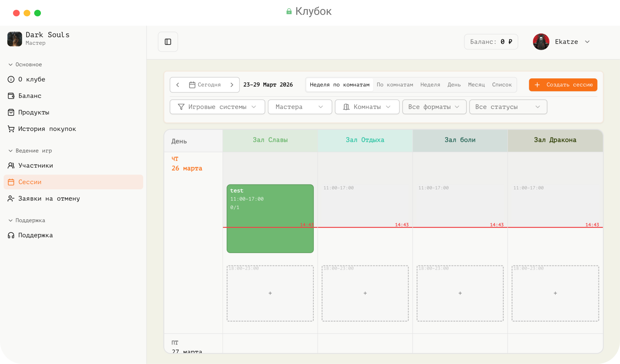
Task: Open Продукты shopping bag item
Action: [34, 113]
